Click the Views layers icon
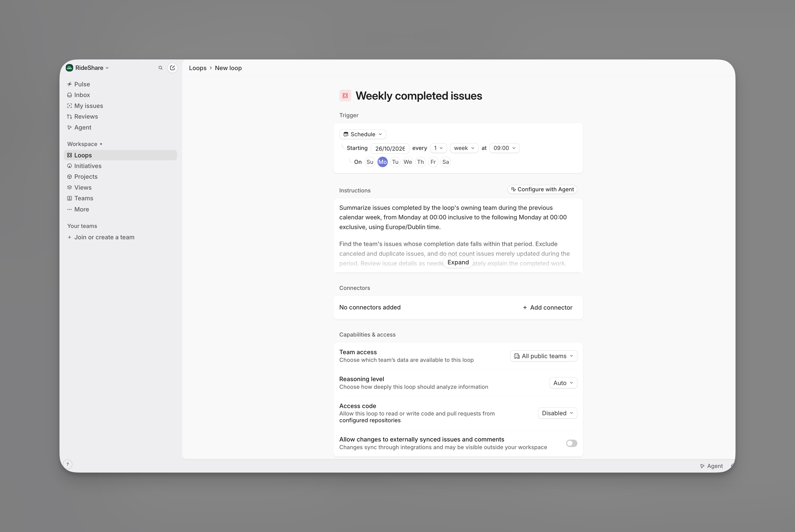Screen dimensions: 795x532 pyautogui.click(x=70, y=188)
